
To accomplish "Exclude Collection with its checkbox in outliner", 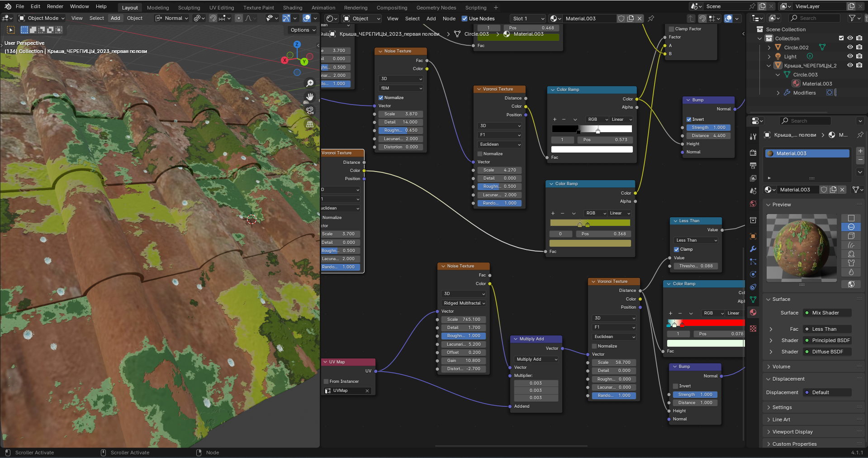I will click(x=841, y=38).
